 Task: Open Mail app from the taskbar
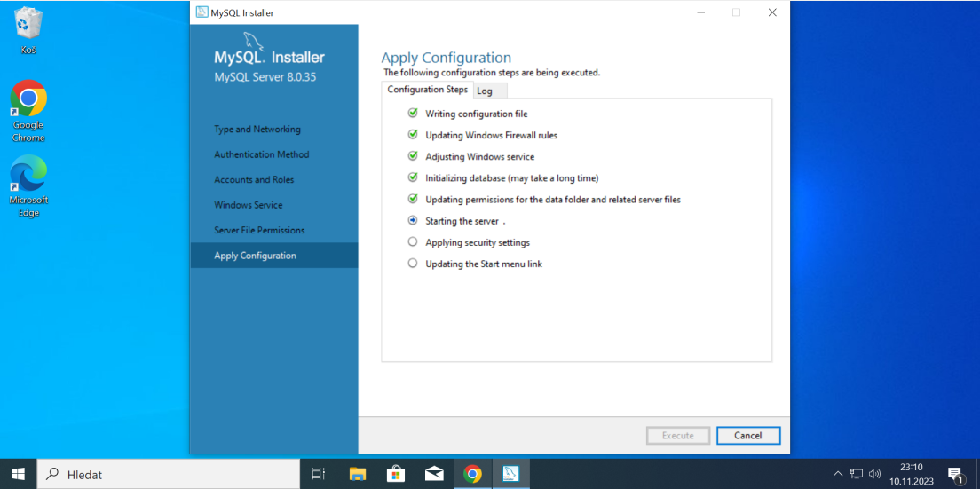(x=434, y=474)
